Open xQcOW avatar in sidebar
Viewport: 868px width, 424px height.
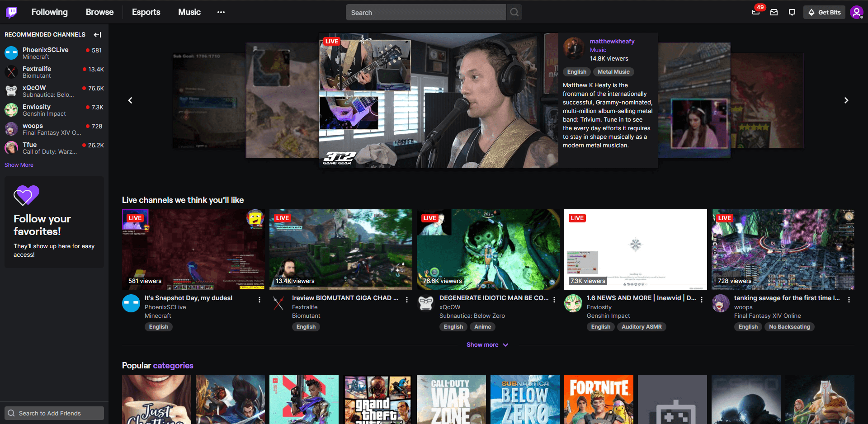(11, 91)
